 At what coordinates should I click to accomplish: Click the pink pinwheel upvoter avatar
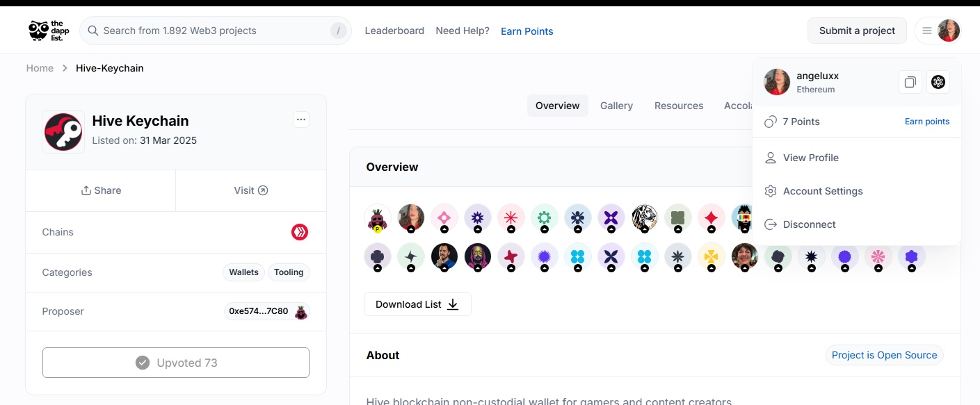(x=878, y=257)
